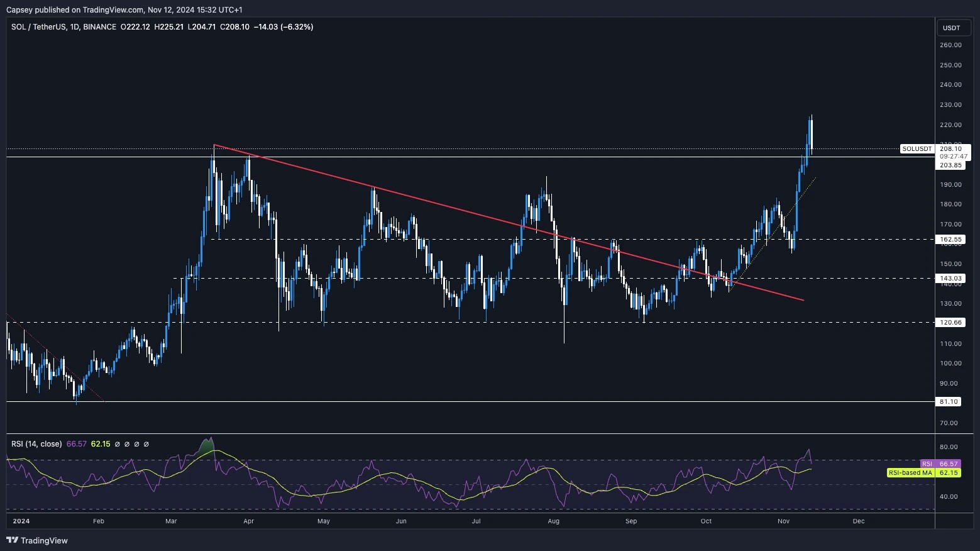980x551 pixels.
Task: Click the 162.55 dashed level price label
Action: [x=950, y=239]
